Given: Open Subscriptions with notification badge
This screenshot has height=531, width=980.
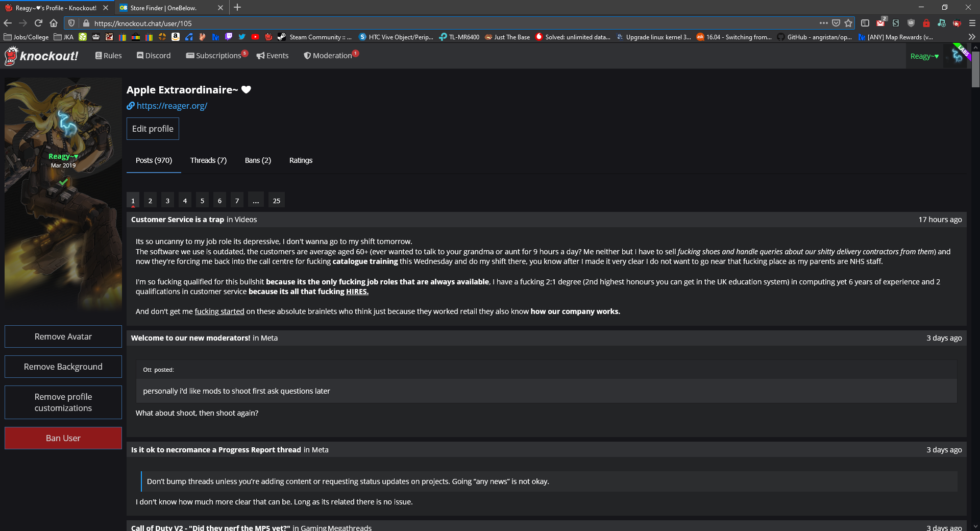Looking at the screenshot, I should point(217,56).
